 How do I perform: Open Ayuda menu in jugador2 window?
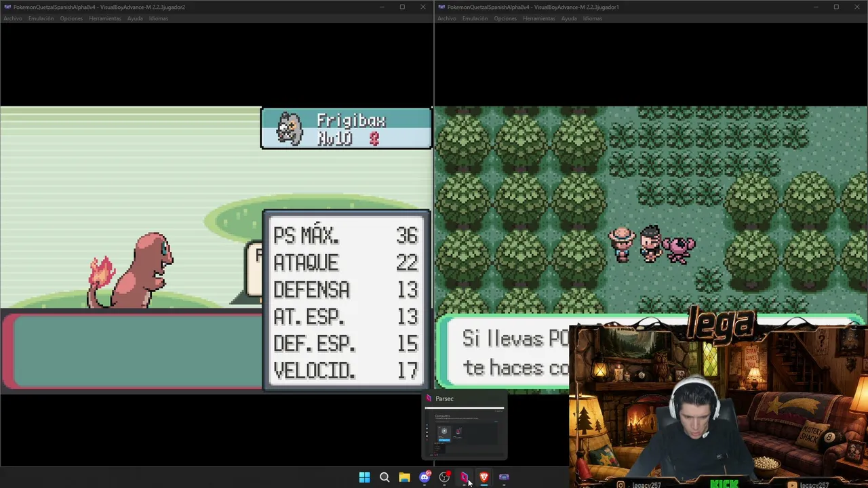pyautogui.click(x=135, y=18)
